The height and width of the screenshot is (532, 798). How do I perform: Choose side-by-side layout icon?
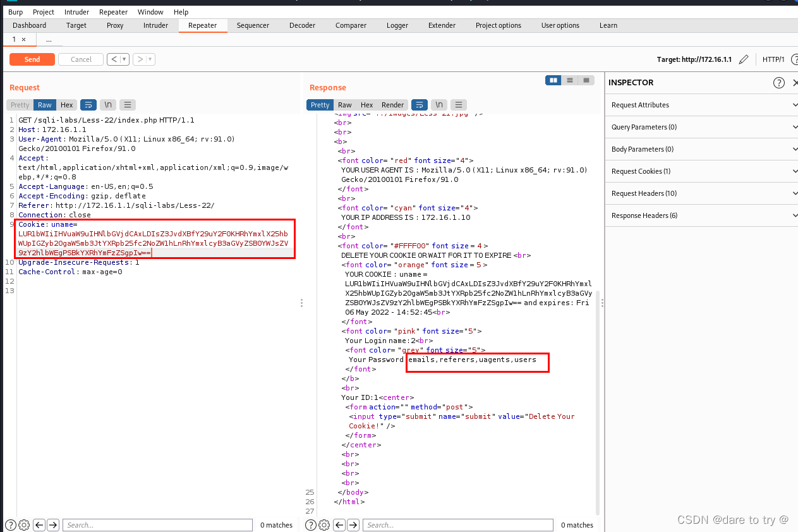(x=553, y=80)
